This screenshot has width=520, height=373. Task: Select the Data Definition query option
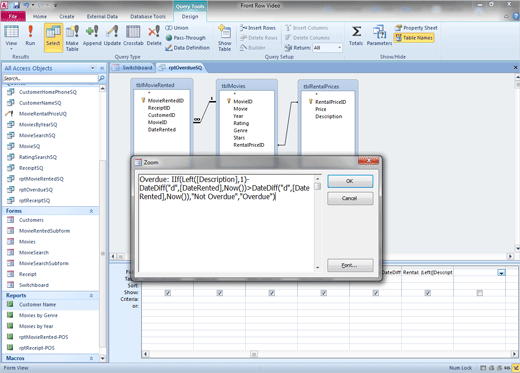[x=188, y=48]
